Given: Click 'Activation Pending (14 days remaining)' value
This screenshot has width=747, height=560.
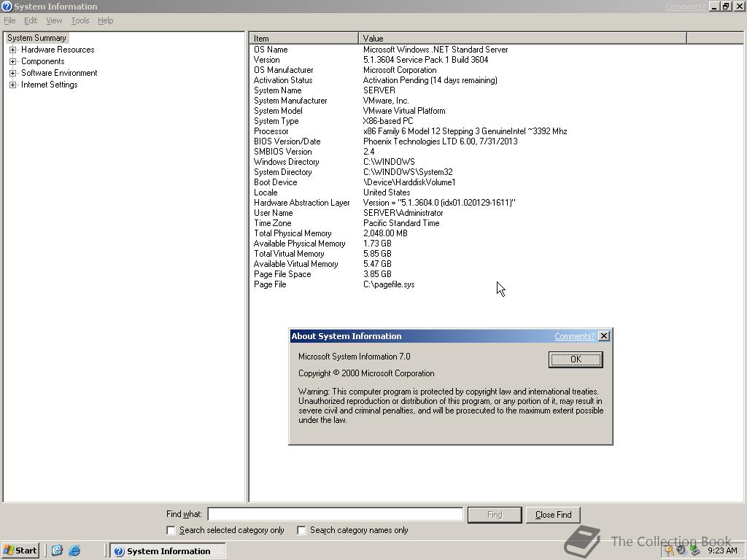Looking at the screenshot, I should pyautogui.click(x=430, y=80).
